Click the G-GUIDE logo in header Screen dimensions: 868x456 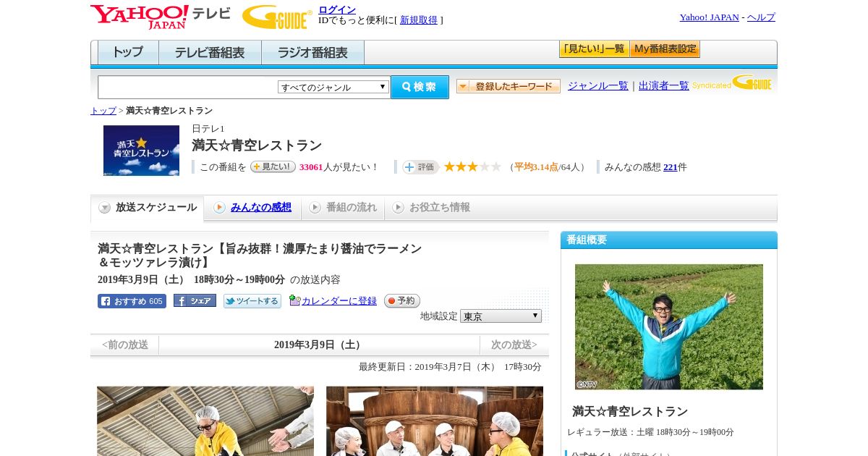point(277,17)
